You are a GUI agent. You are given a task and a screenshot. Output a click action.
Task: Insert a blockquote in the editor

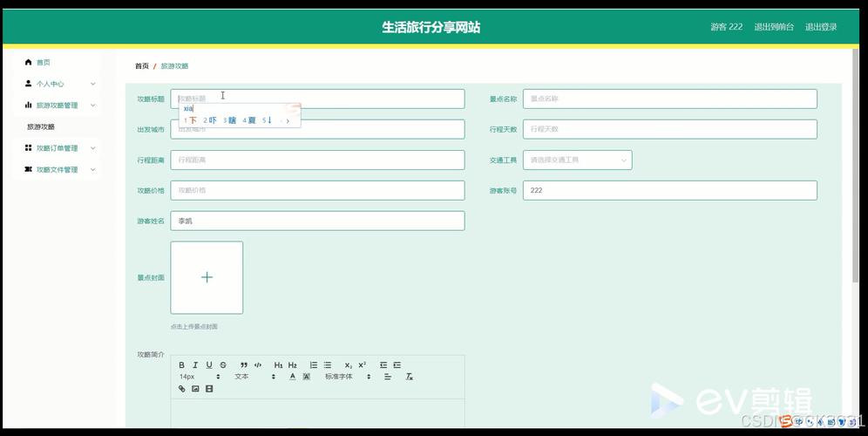244,365
